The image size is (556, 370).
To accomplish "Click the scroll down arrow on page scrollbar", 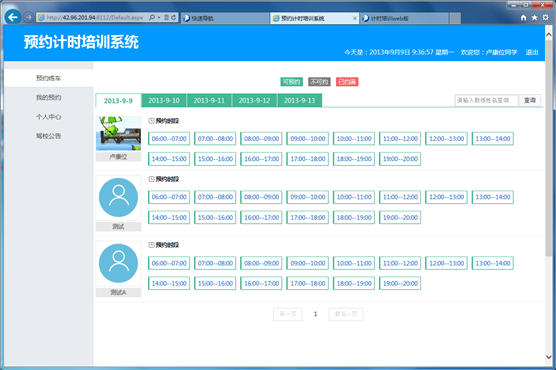I will click(x=549, y=357).
